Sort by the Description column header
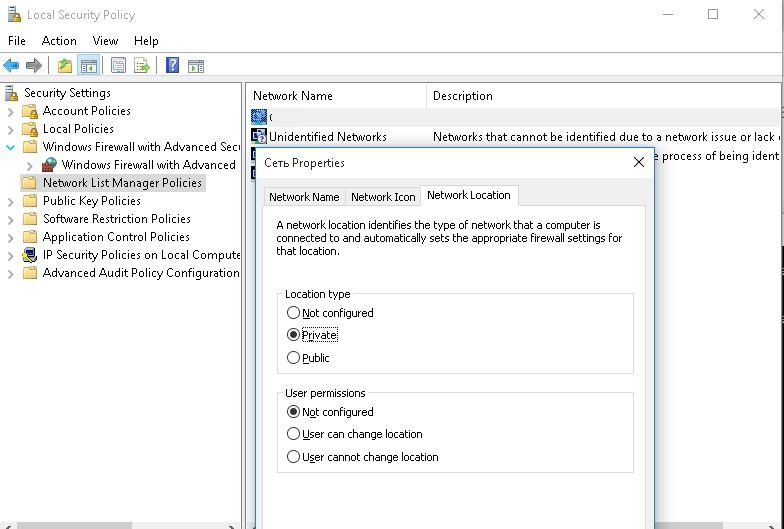Screen dimensions: 784x529 click(604, 96)
